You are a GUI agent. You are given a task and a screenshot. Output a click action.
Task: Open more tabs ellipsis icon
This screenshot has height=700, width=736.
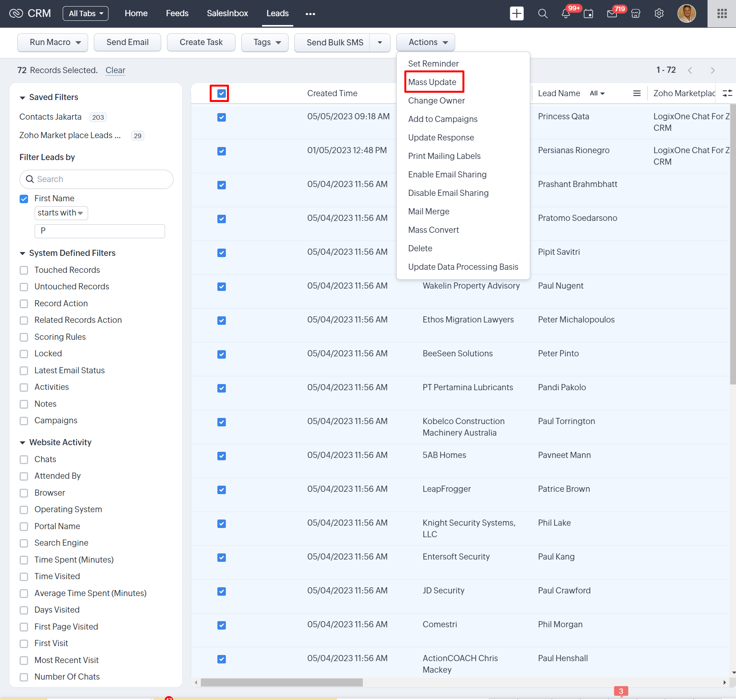point(310,14)
